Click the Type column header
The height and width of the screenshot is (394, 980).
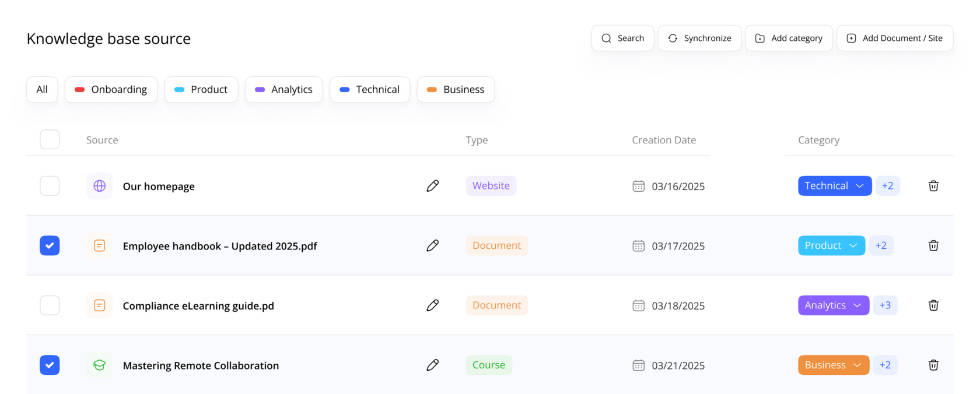click(477, 140)
